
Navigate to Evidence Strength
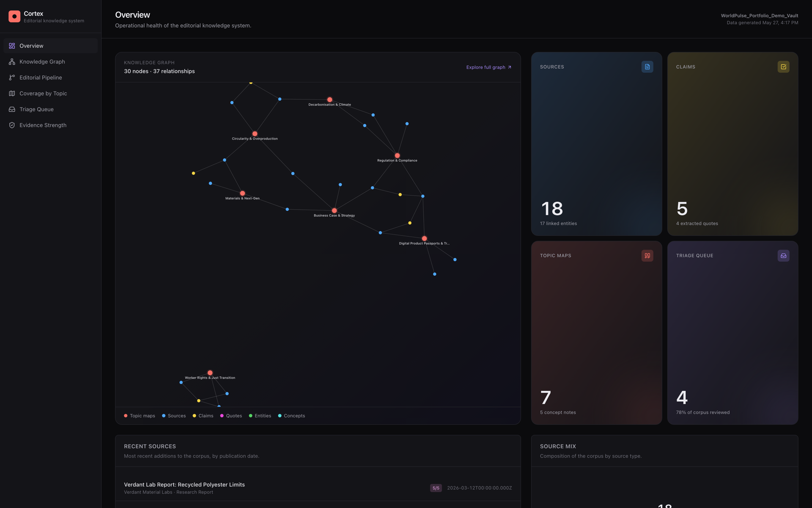[50, 125]
